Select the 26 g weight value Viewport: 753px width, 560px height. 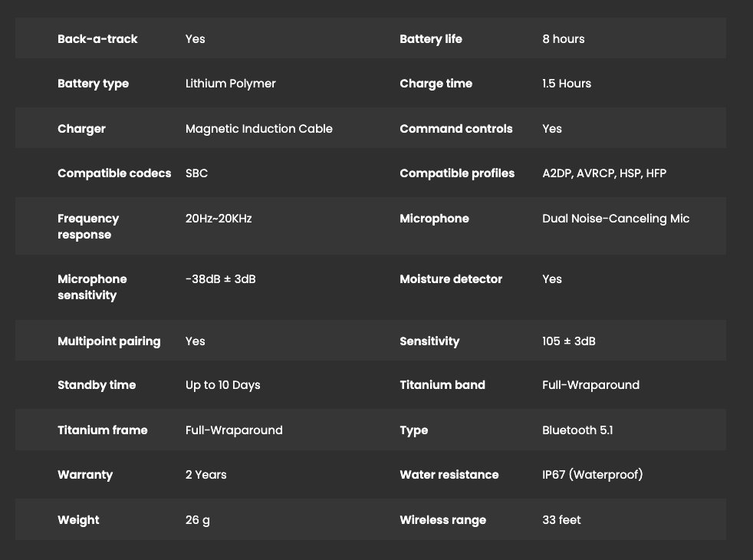197,520
